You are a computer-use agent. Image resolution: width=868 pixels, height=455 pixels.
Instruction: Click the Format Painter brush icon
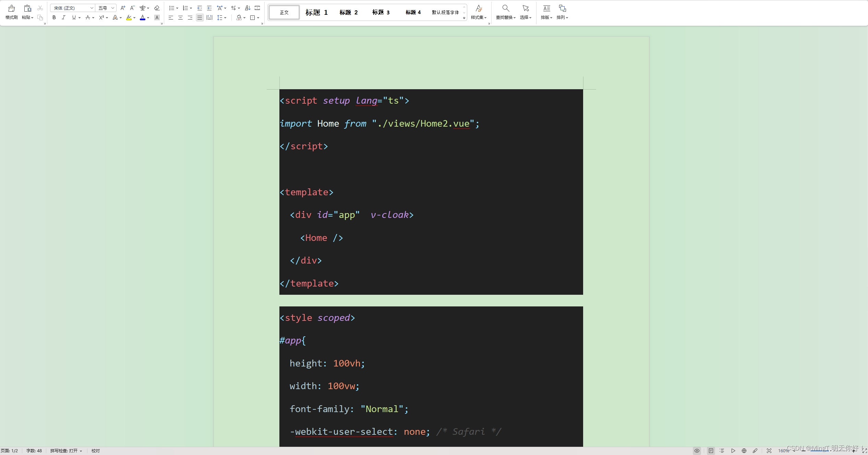(11, 9)
